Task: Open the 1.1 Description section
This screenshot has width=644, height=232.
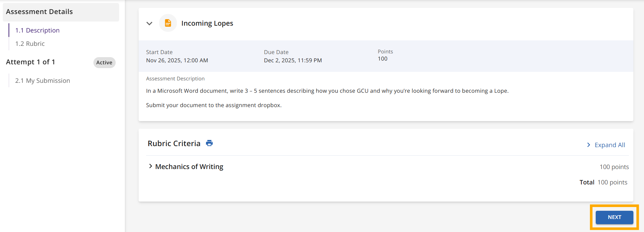Action: (37, 30)
